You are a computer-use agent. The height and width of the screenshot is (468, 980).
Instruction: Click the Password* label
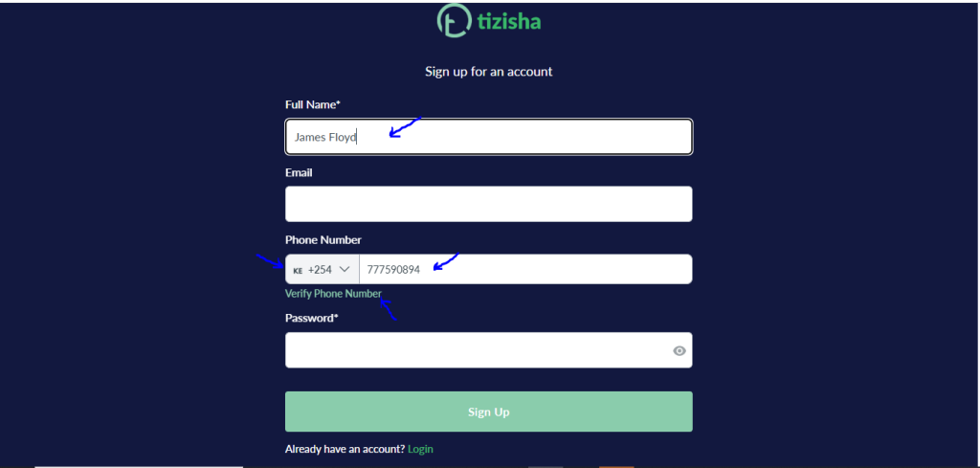tap(311, 318)
